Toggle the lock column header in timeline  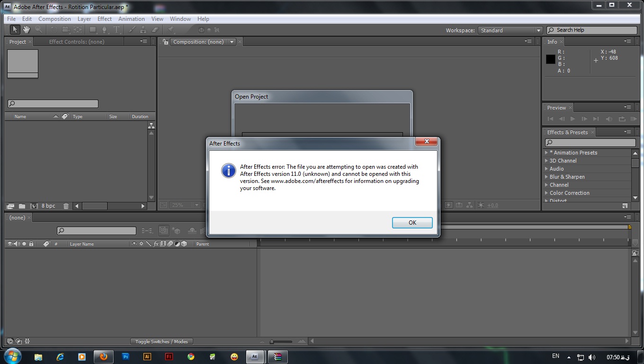click(31, 244)
